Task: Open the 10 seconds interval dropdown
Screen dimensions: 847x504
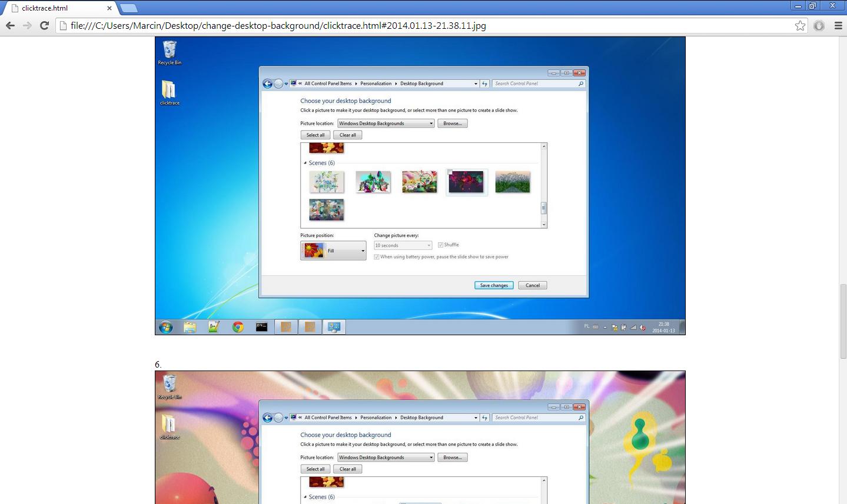Action: coord(403,245)
